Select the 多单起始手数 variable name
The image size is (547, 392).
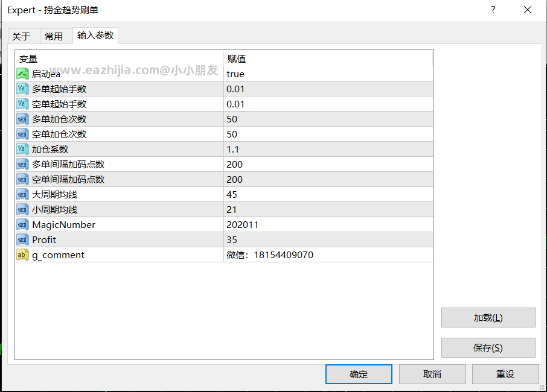(59, 89)
